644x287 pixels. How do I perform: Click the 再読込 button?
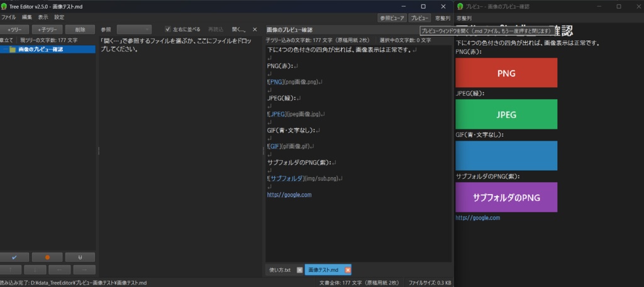[216, 30]
